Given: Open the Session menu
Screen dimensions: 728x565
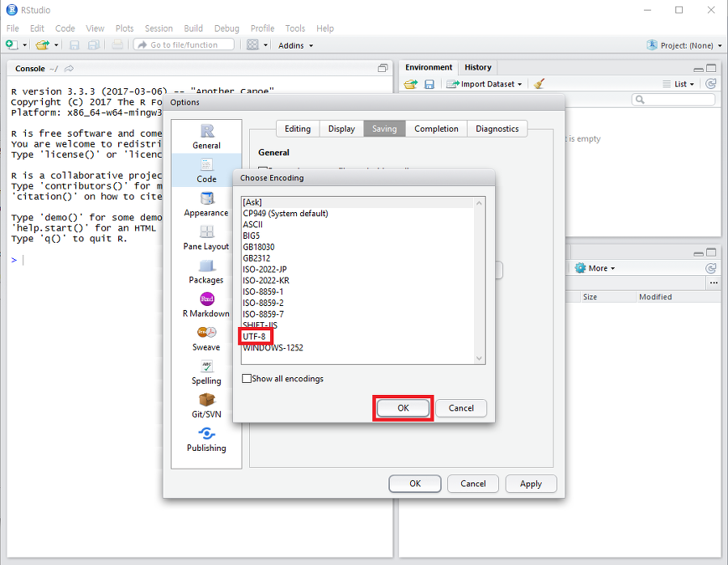Looking at the screenshot, I should pos(159,28).
